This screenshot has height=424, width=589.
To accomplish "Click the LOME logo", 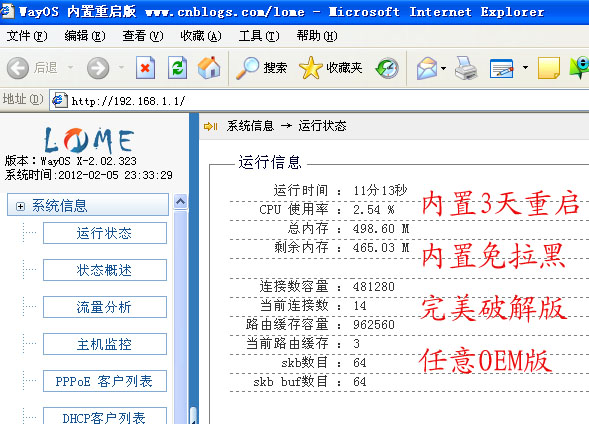I will coord(89,140).
